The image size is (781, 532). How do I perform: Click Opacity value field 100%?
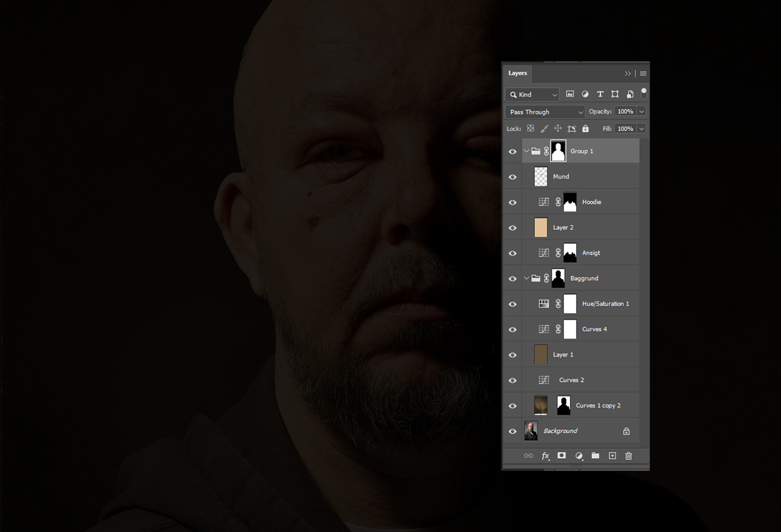point(626,111)
